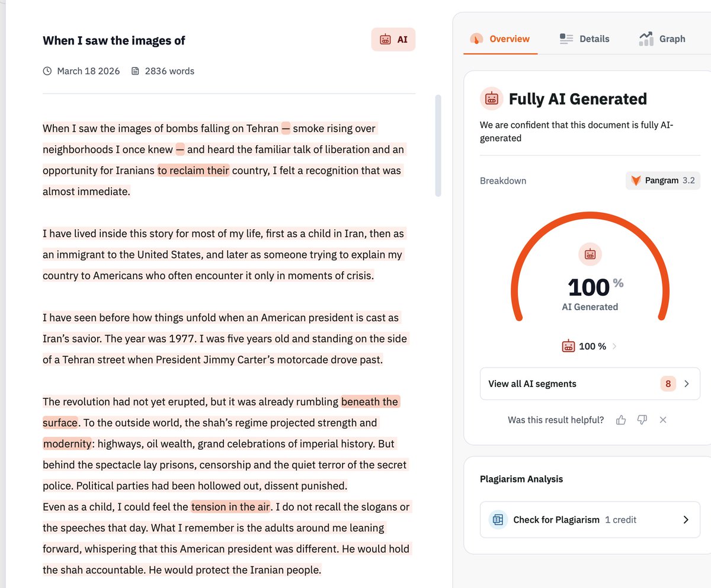Click the Overview tab gauge icon

click(477, 39)
